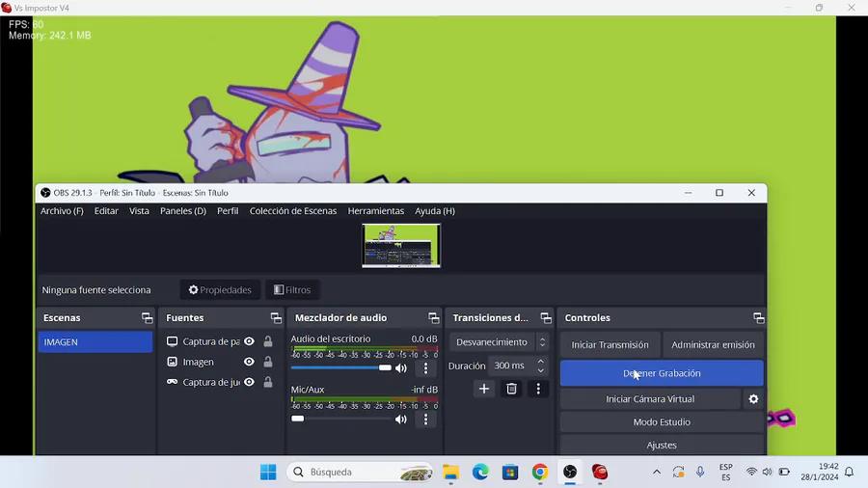Decrease Duración value with down arrow
Image resolution: width=868 pixels, height=488 pixels.
pos(541,370)
